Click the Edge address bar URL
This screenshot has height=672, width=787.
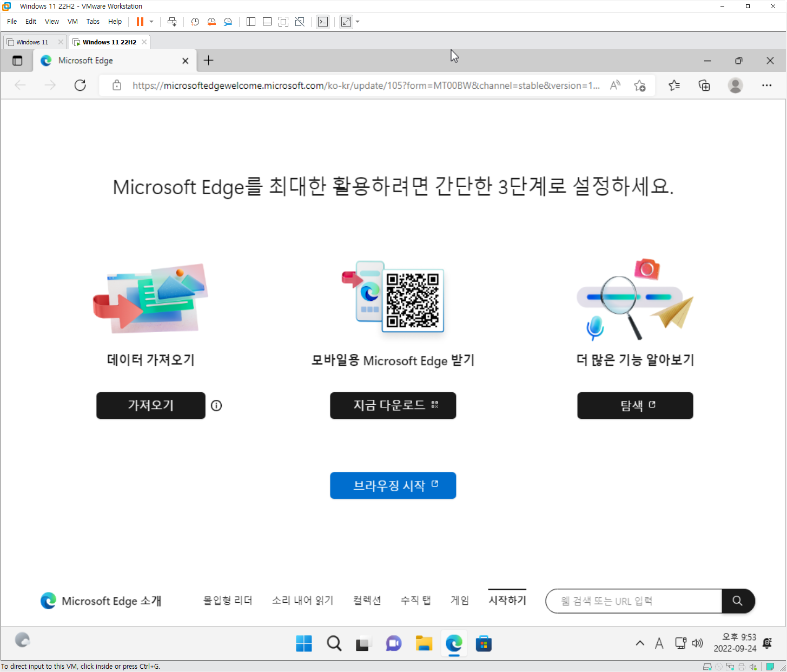pos(366,85)
